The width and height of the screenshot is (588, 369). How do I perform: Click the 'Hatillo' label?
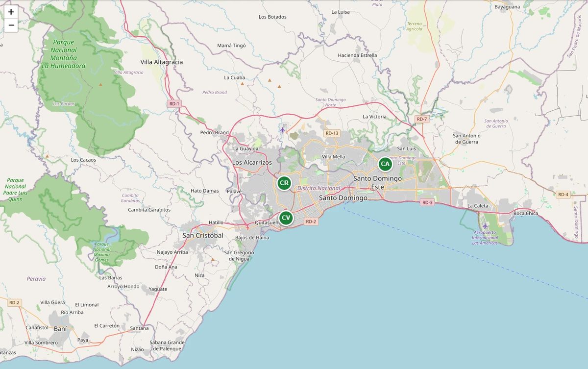click(216, 222)
